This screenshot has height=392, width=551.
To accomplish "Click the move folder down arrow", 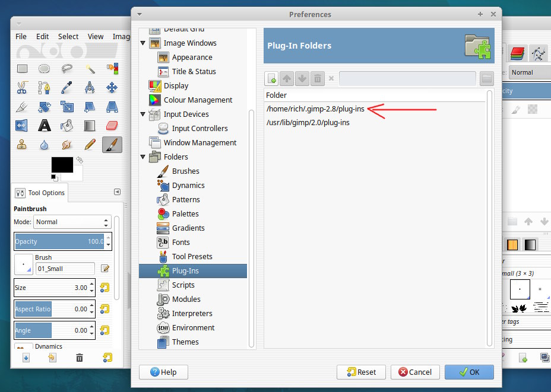I will click(302, 79).
